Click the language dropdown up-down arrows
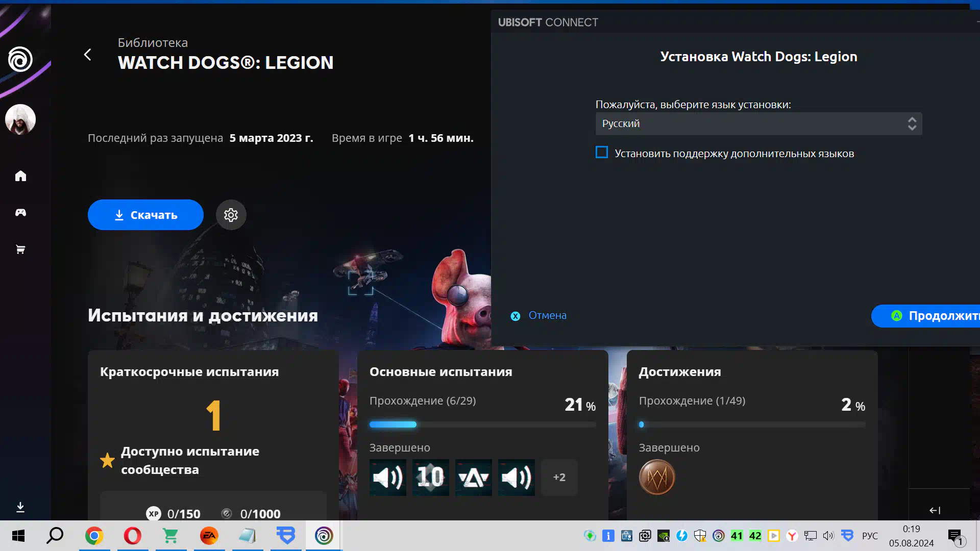980x551 pixels. click(912, 123)
